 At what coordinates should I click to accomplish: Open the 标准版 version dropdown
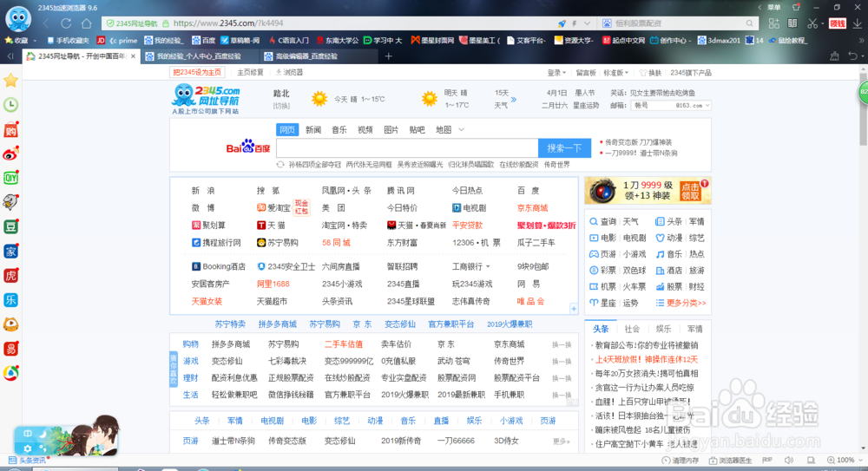click(x=615, y=73)
